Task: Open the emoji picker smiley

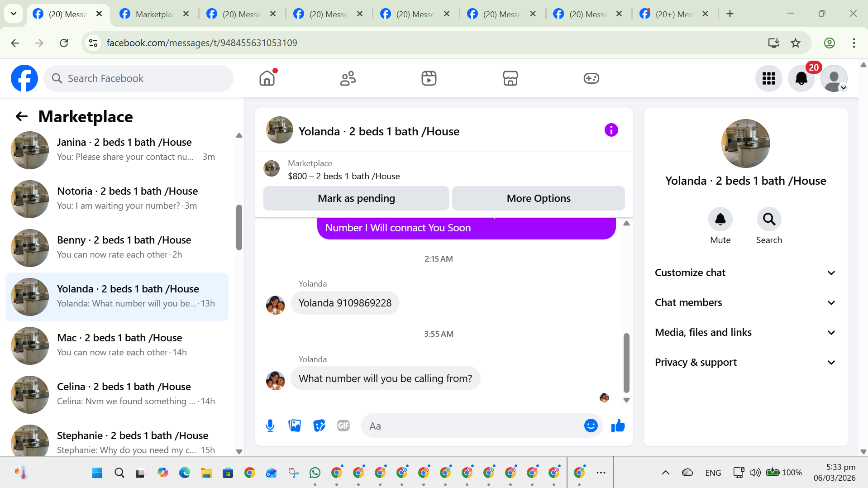Action: [x=591, y=426]
